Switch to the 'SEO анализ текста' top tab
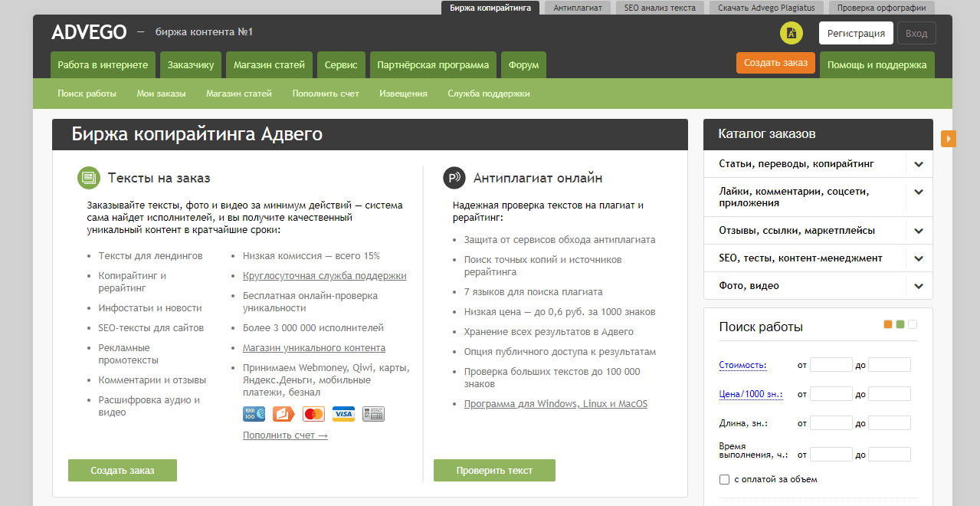The height and width of the screenshot is (506, 980). (660, 8)
